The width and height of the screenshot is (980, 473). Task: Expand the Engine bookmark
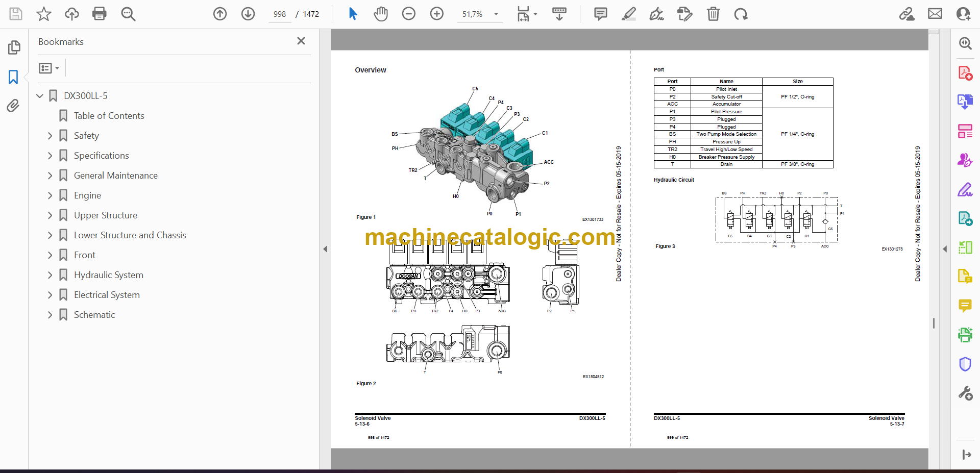pos(50,195)
